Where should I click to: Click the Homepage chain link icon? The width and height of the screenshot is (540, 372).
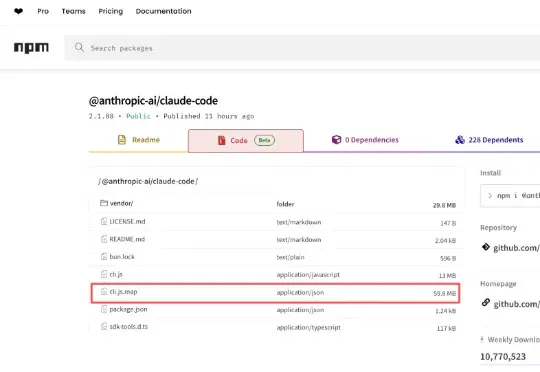pyautogui.click(x=486, y=303)
